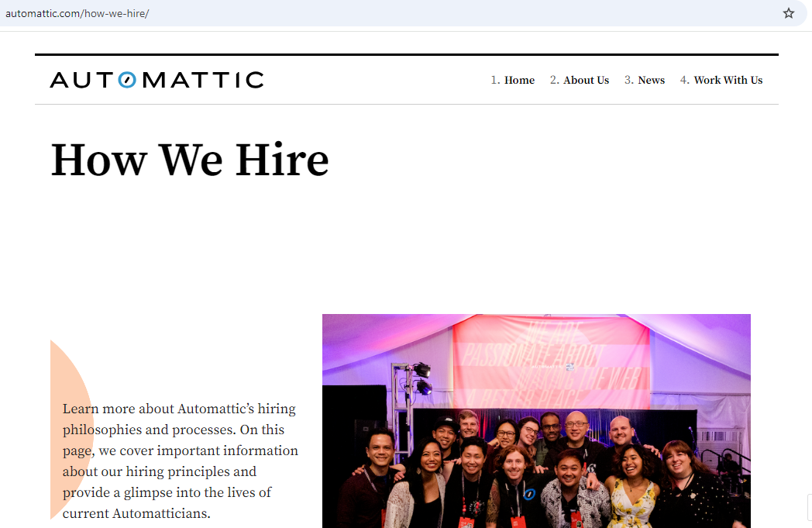Image resolution: width=812 pixels, height=528 pixels.
Task: Open the Home menu item
Action: [519, 80]
